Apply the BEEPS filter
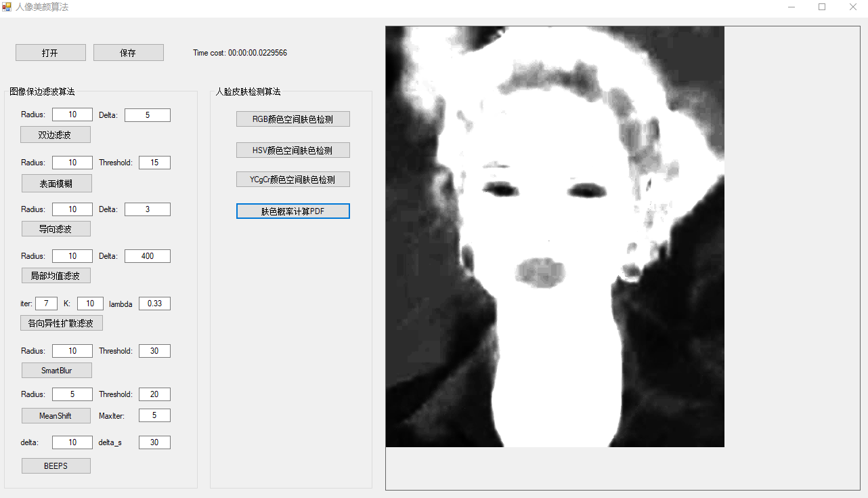Viewport: 868px width, 498px height. [x=56, y=465]
